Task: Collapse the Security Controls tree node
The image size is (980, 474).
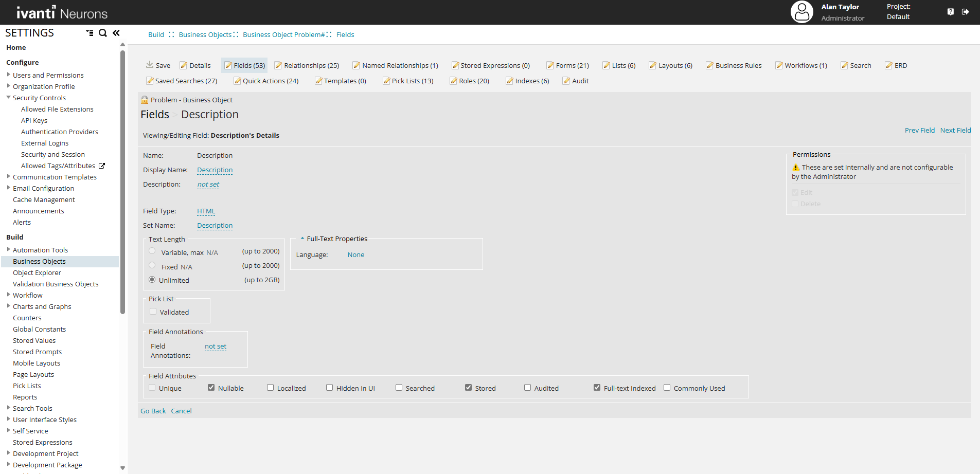Action: pos(8,97)
